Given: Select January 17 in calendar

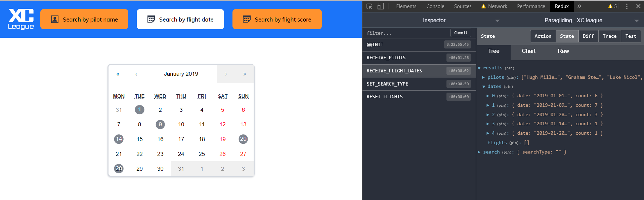Looking at the screenshot, I should click(181, 139).
